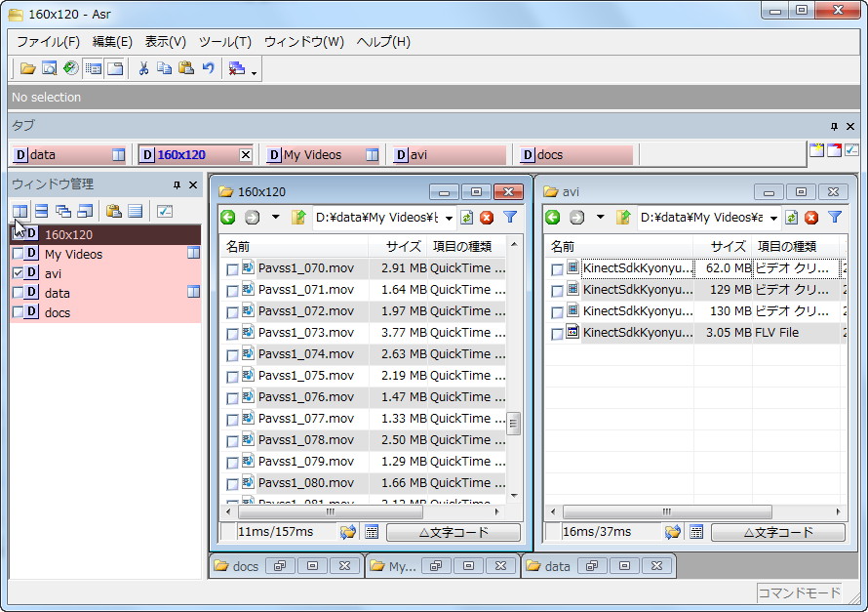Check the box for Pavss1_070.mov
The width and height of the screenshot is (868, 612).
point(232,269)
